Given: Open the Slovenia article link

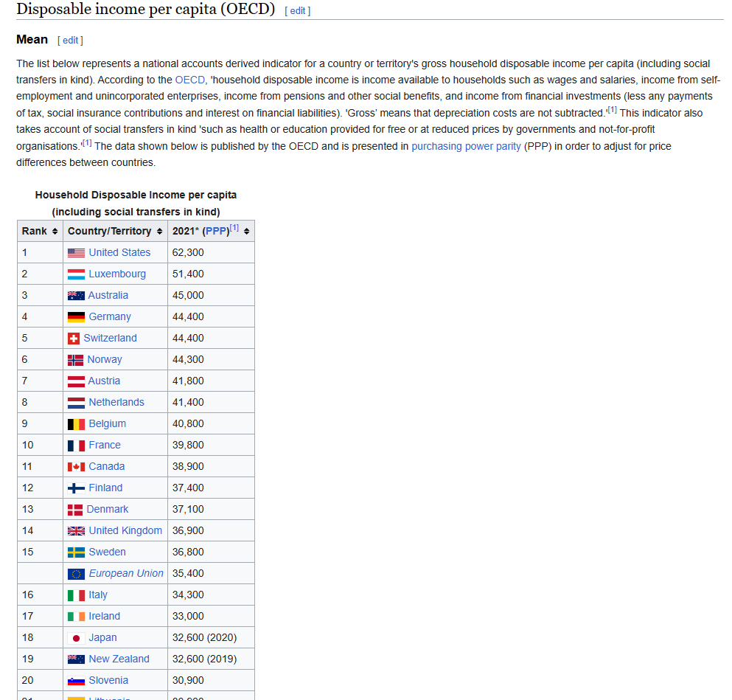Looking at the screenshot, I should pos(108,681).
